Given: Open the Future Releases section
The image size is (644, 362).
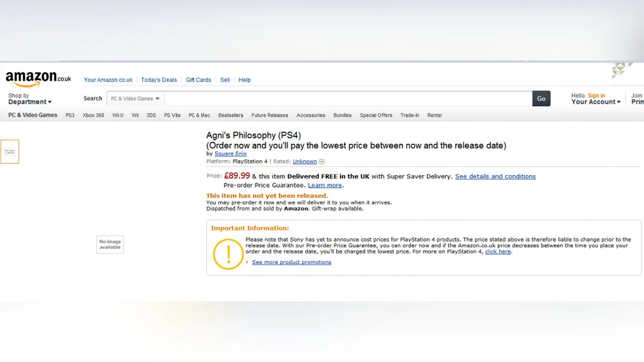Looking at the screenshot, I should [x=269, y=115].
